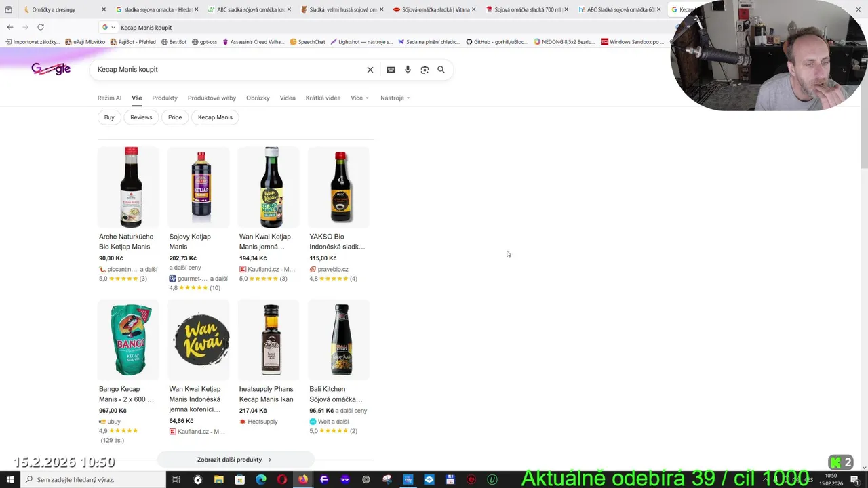
Task: Apply the Reviews filter chip
Action: [141, 117]
